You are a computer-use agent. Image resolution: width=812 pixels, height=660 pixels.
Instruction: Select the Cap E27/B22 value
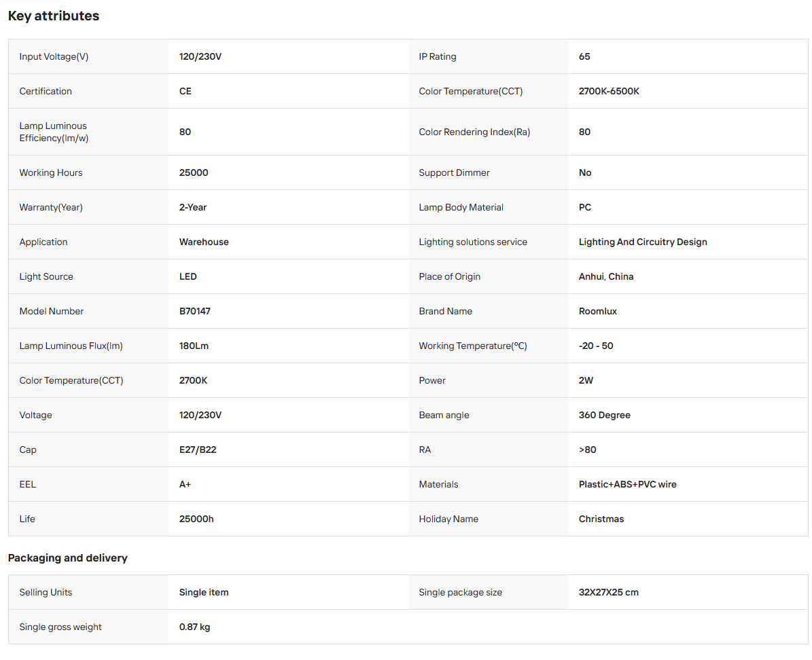197,450
